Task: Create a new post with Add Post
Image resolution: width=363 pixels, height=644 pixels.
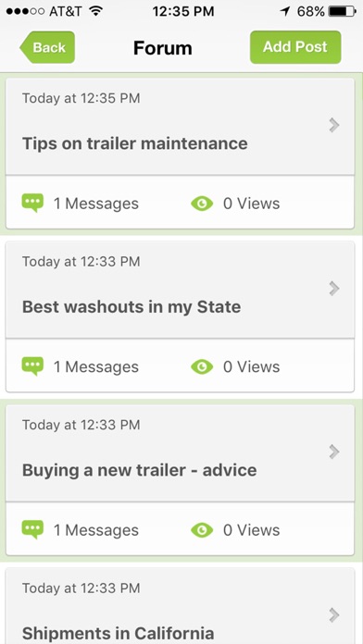Action: coord(295,47)
